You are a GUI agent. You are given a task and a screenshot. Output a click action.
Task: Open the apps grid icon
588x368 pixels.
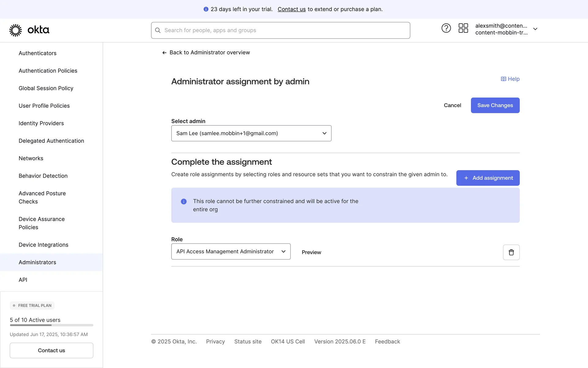[x=463, y=28]
